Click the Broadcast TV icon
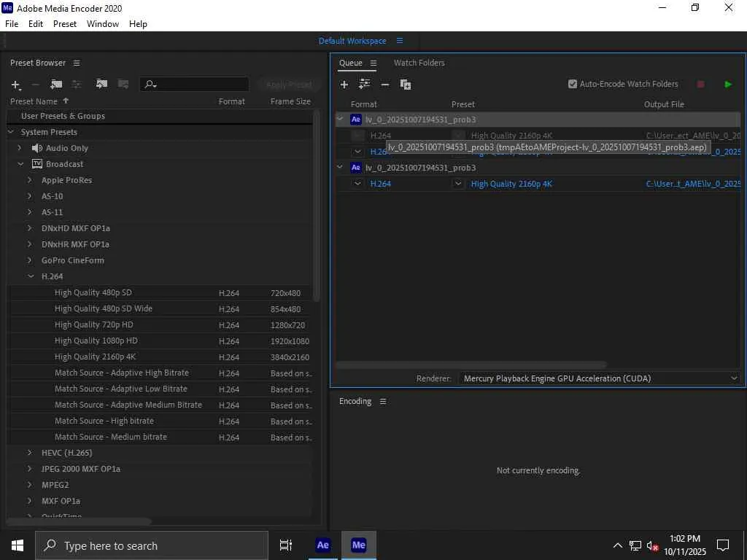 pyautogui.click(x=36, y=164)
